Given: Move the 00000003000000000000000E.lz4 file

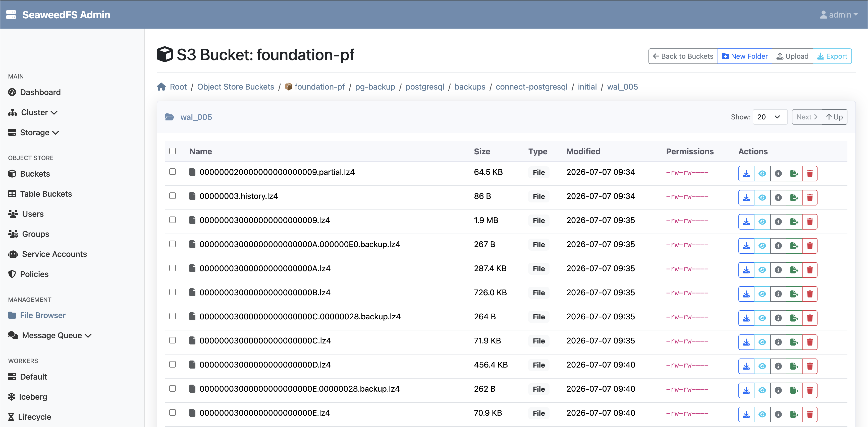Looking at the screenshot, I should 794,414.
